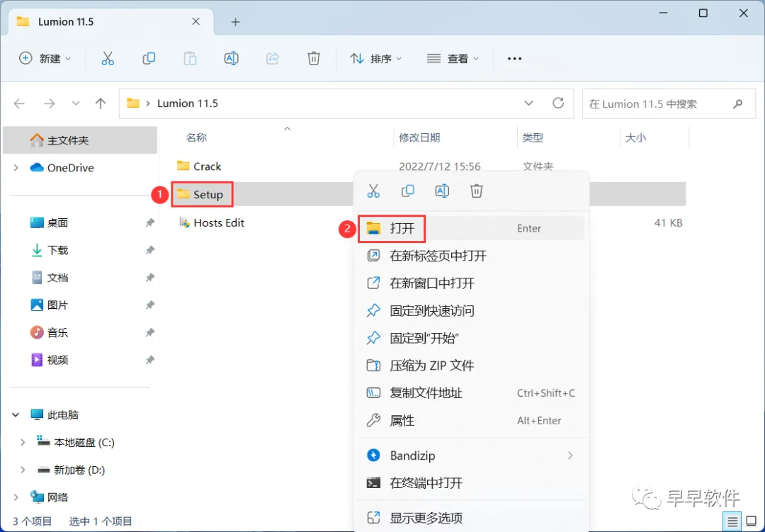Click the Share icon in the toolbar
This screenshot has width=765, height=532.
tap(272, 59)
